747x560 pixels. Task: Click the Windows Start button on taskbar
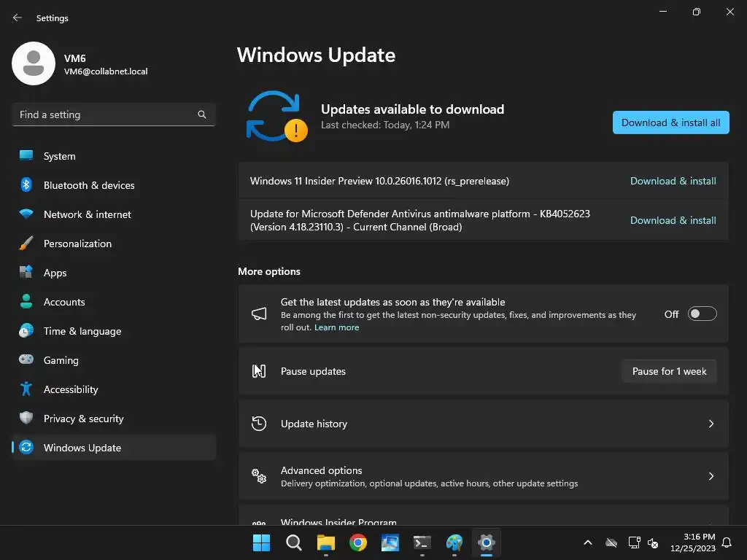261,542
